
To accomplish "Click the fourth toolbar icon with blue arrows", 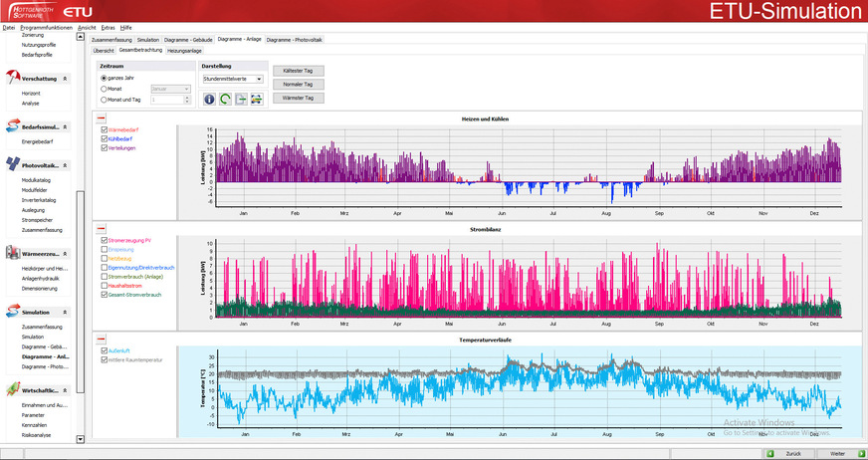I will click(x=256, y=99).
